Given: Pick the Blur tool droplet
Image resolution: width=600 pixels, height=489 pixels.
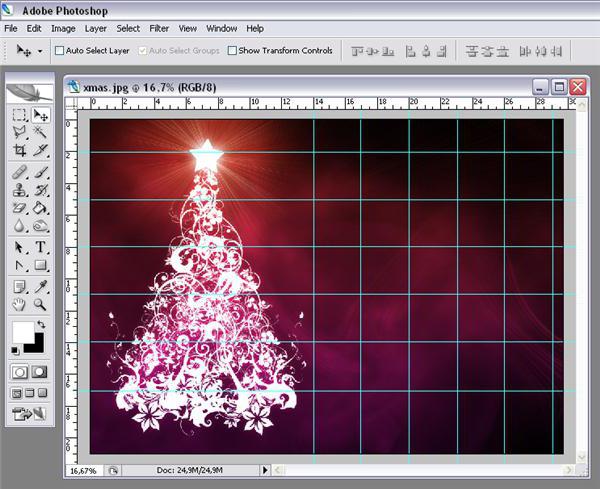Looking at the screenshot, I should 19,226.
